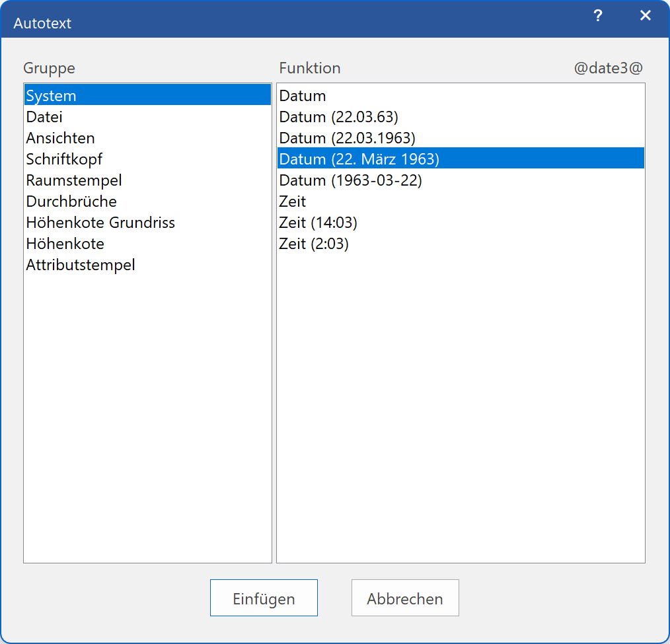Image resolution: width=670 pixels, height=644 pixels.
Task: Choose Höhenkote Grundriss group
Action: (x=100, y=223)
